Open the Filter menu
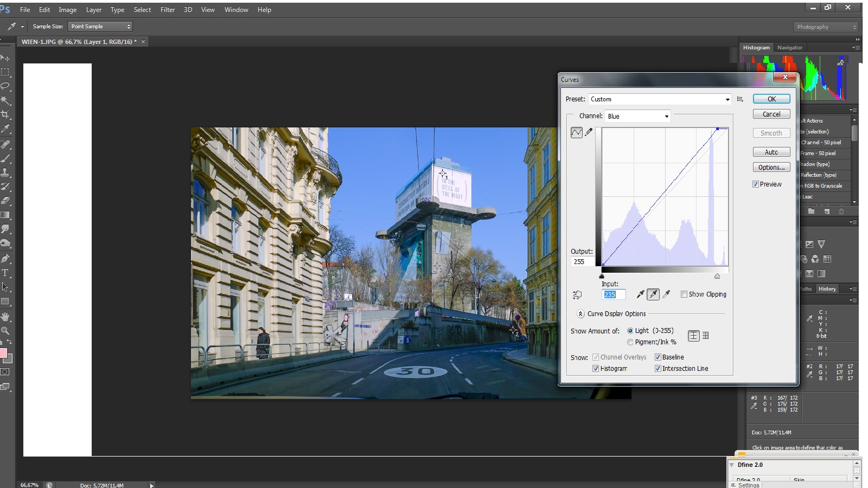 tap(168, 10)
